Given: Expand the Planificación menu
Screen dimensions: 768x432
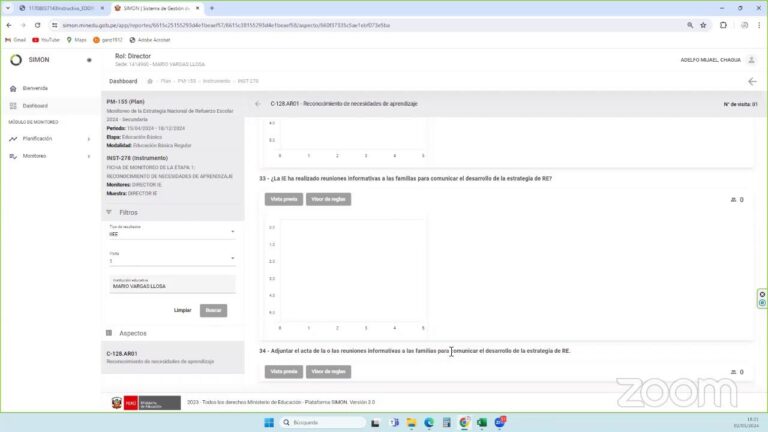Looking at the screenshot, I should pyautogui.click(x=49, y=139).
